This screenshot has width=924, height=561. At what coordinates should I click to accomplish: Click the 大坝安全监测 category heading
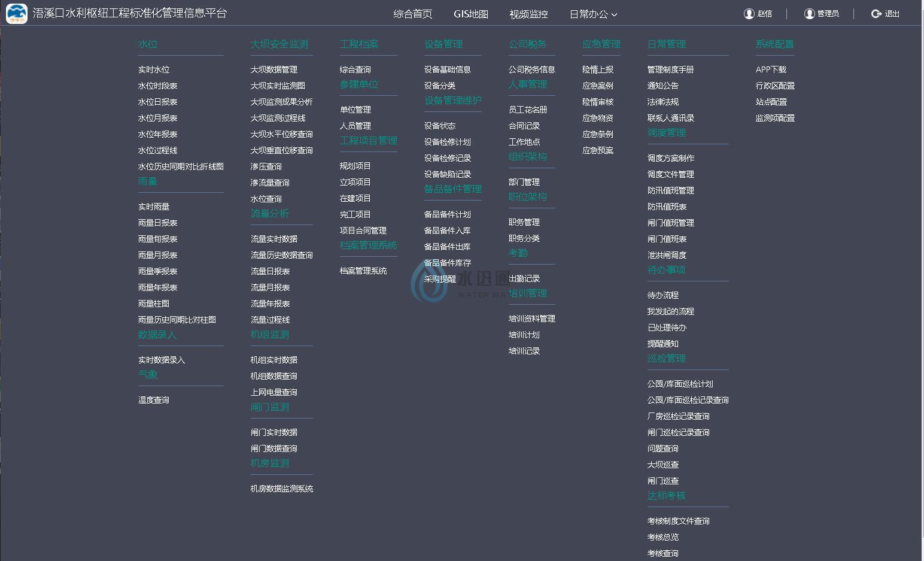(x=279, y=44)
